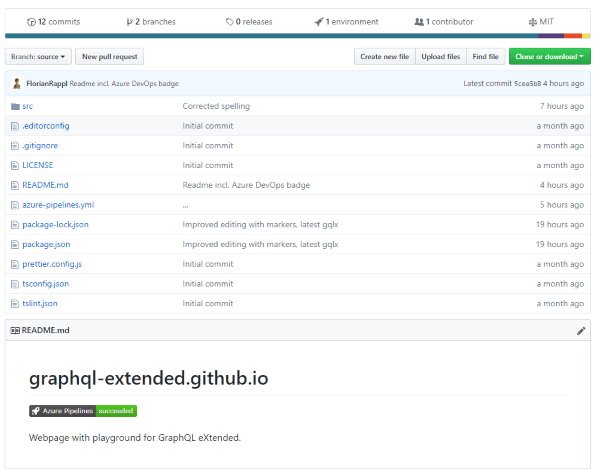
Task: Click the contributor people icon
Action: point(419,22)
